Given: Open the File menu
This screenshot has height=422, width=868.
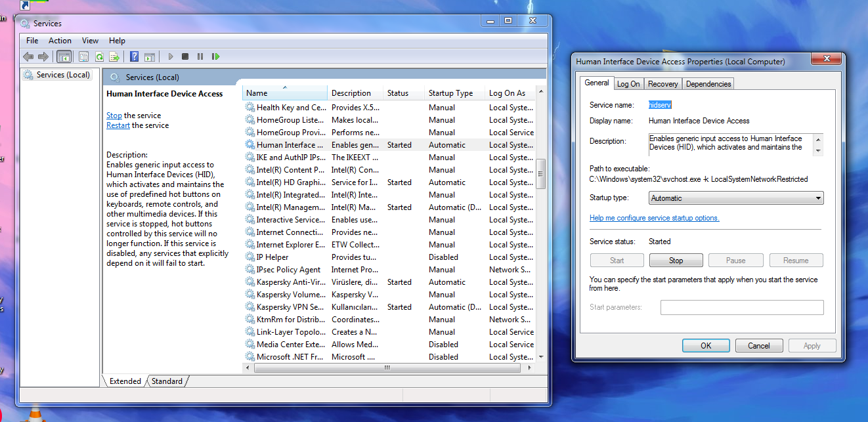Looking at the screenshot, I should click(32, 41).
